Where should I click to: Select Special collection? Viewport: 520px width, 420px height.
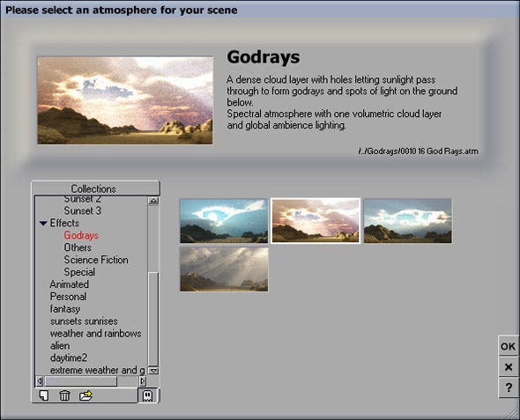(79, 272)
